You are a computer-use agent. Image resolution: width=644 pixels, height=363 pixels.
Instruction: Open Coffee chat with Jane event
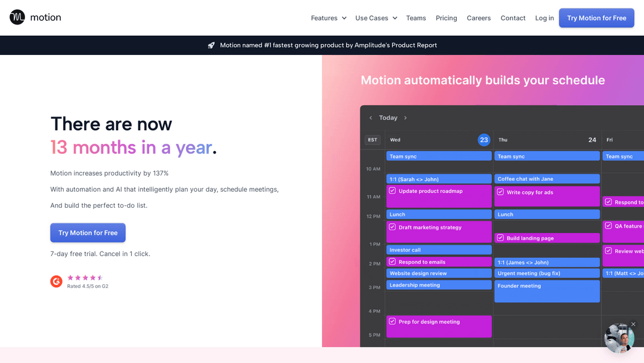[547, 179]
